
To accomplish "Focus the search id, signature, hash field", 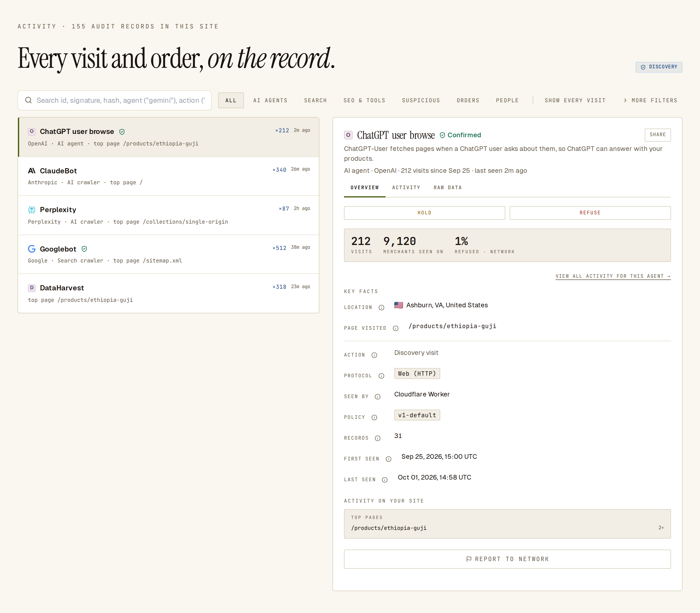I will tap(115, 100).
